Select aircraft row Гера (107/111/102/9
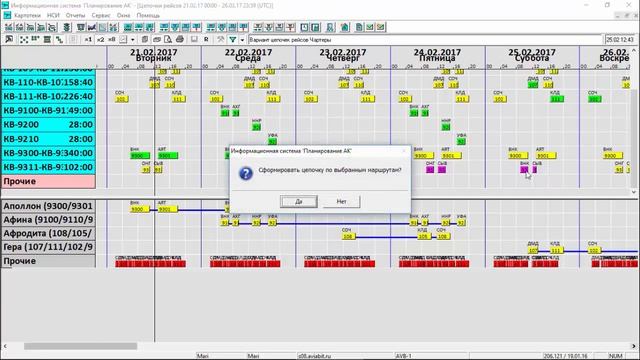 coord(48,247)
